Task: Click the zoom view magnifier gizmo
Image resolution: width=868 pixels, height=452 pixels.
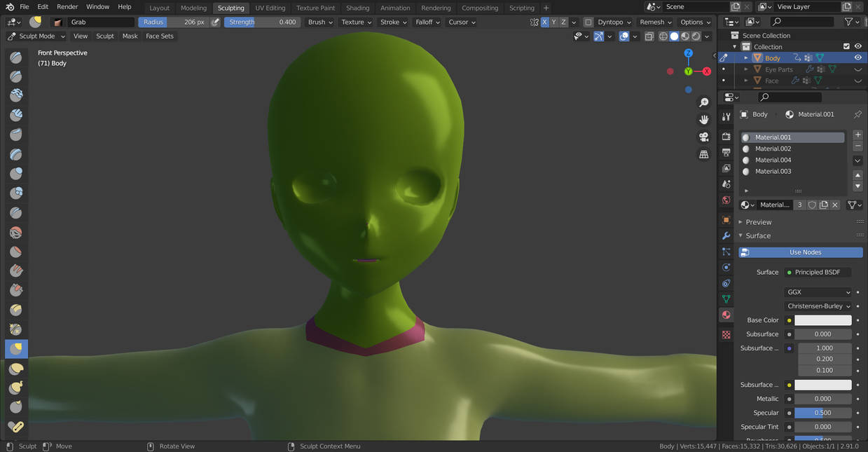Action: pyautogui.click(x=704, y=103)
